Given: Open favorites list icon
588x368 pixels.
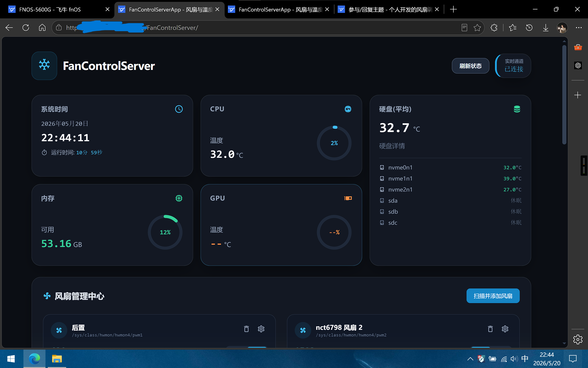Looking at the screenshot, I should [x=513, y=28].
